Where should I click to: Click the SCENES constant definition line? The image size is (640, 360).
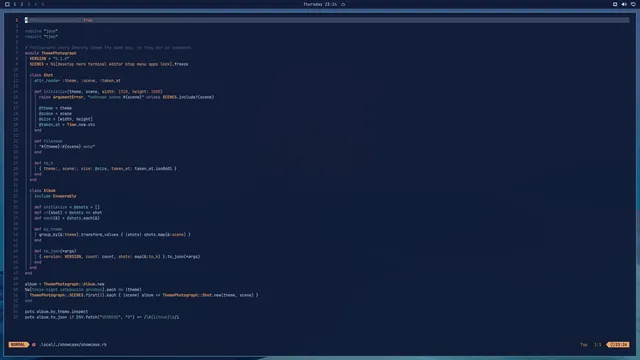109,64
